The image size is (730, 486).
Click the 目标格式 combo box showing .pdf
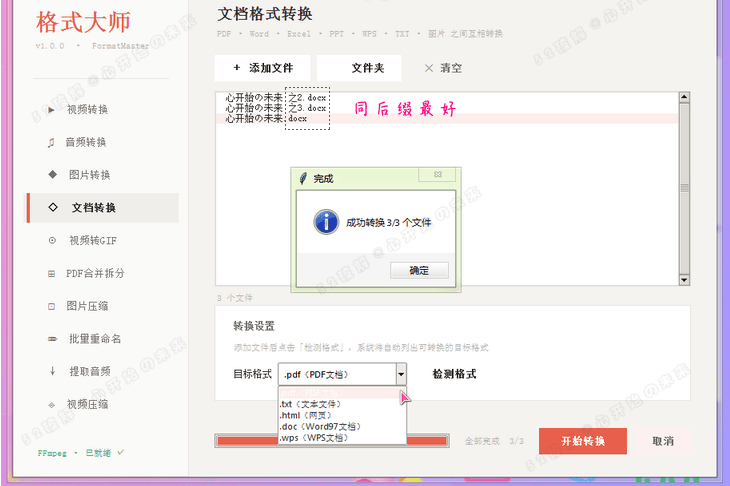click(x=342, y=374)
